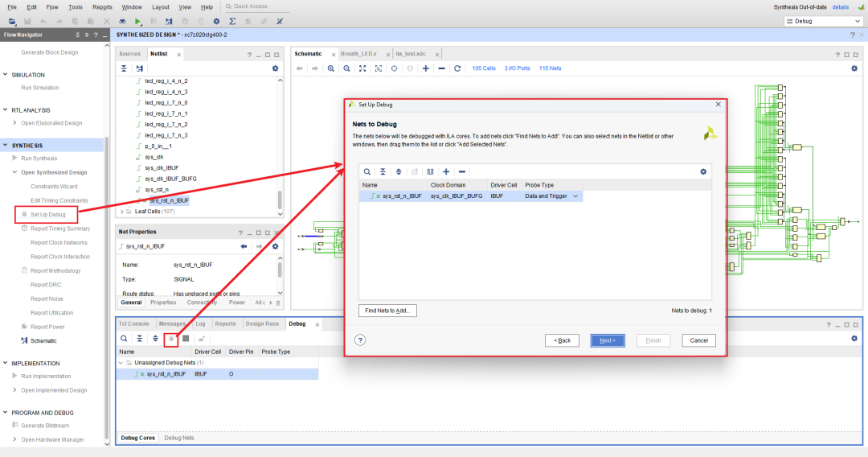The height and width of the screenshot is (457, 868).
Task: Open Schematic panel settings gear
Action: [854, 68]
